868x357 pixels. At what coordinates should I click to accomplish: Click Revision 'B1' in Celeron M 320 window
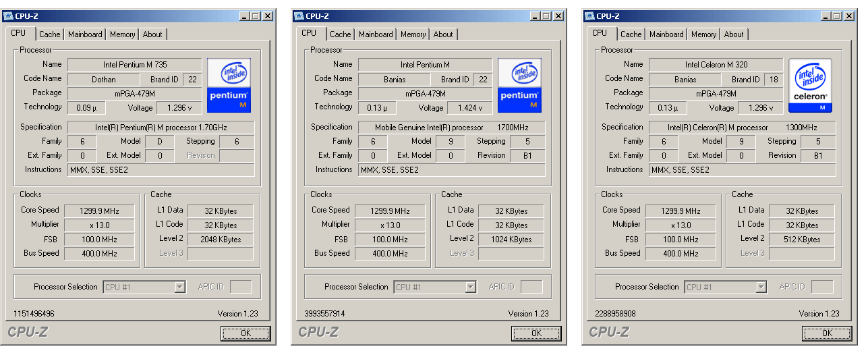click(819, 156)
